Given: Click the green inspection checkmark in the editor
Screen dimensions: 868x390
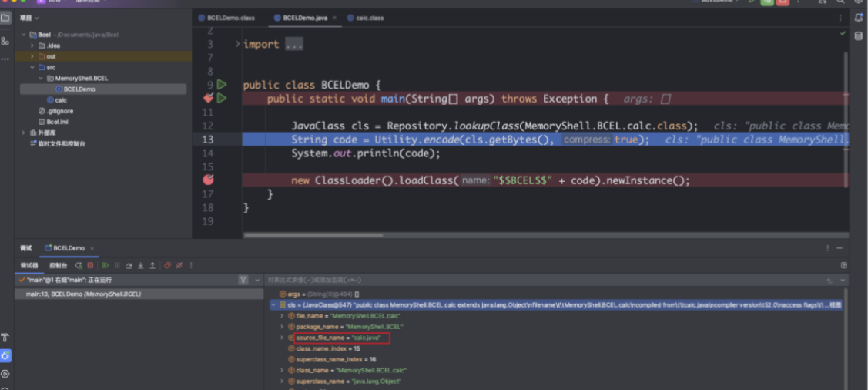Looking at the screenshot, I should (x=843, y=33).
